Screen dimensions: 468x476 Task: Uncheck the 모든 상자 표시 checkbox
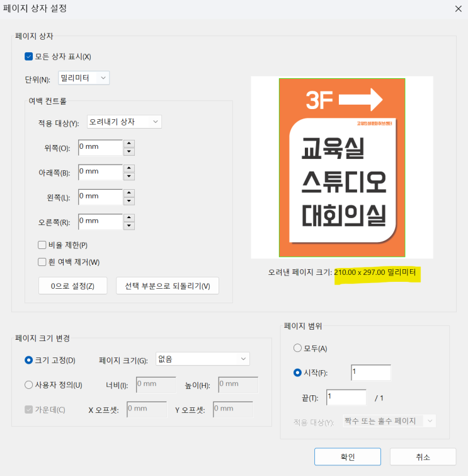(28, 56)
